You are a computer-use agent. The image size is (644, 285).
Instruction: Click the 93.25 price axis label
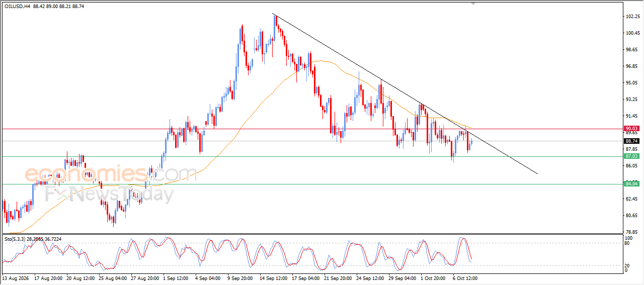(x=632, y=100)
